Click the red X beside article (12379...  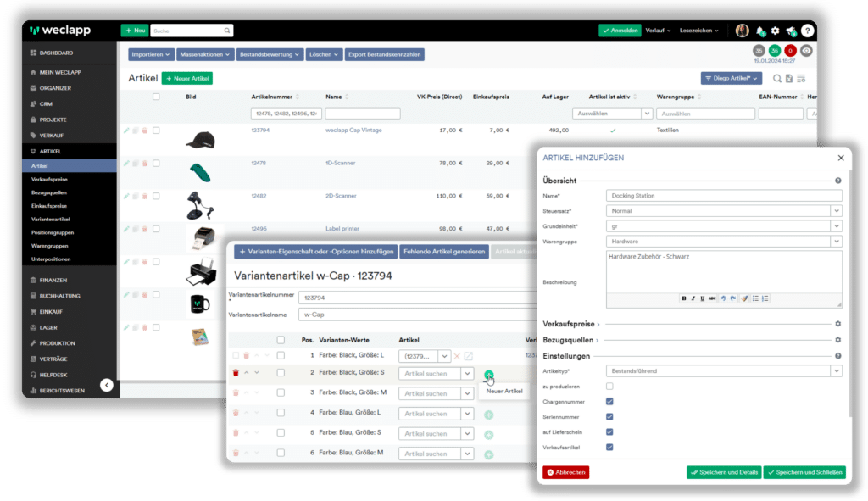[457, 356]
